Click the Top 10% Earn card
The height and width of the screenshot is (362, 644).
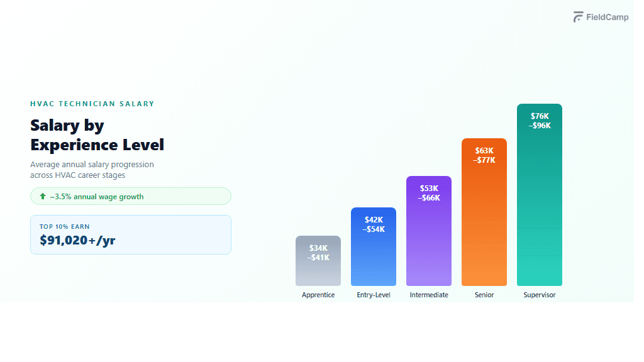tap(130, 234)
